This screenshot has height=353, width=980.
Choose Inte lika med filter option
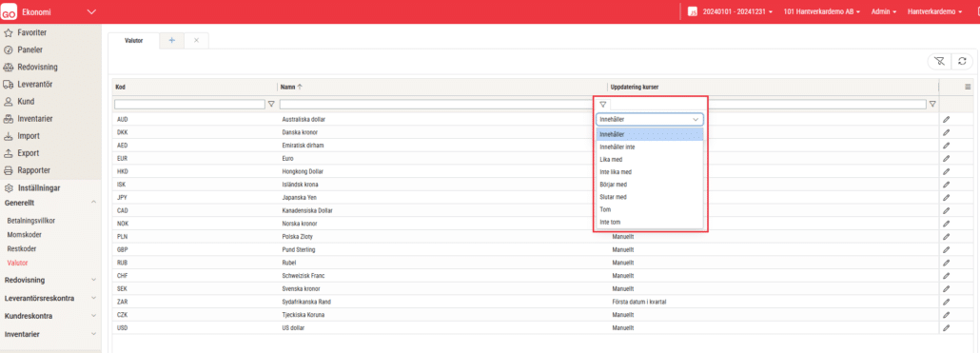point(650,172)
